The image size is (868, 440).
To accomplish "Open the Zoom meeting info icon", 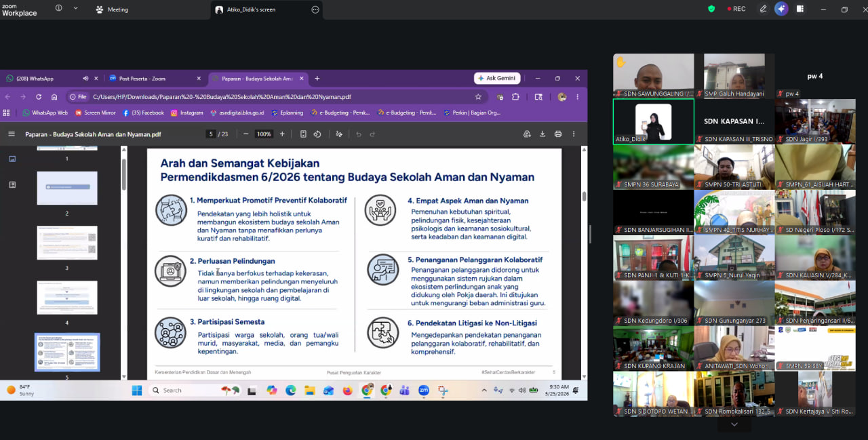I will (58, 8).
